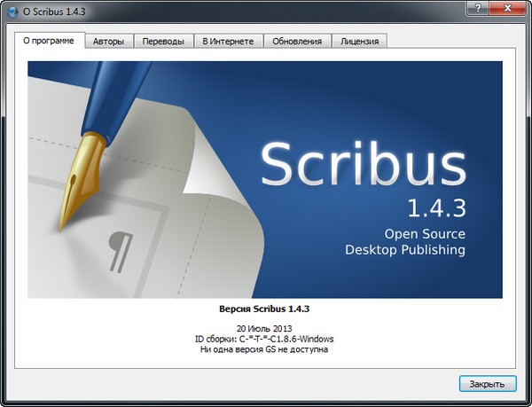Viewport: 532px width, 407px height.
Task: Click the ID сборки build line
Action: (264, 339)
